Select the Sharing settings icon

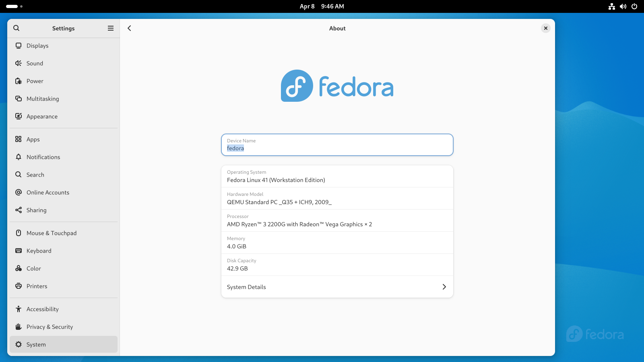coord(19,210)
